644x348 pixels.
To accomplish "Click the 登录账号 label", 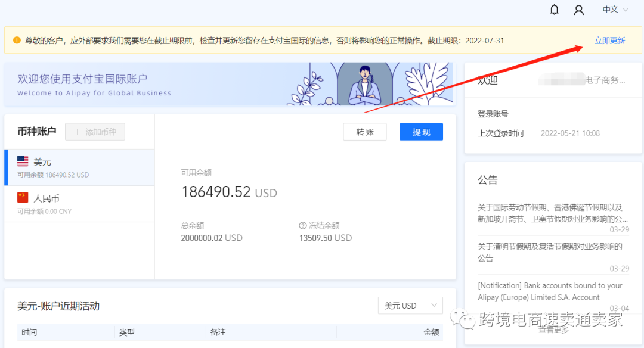I will pos(493,114).
